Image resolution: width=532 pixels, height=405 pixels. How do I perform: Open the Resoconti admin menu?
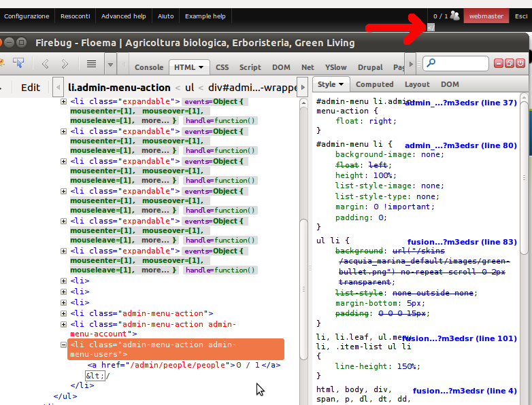pos(75,16)
